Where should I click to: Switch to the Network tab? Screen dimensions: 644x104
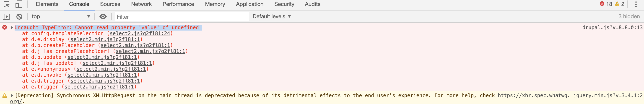141,4
